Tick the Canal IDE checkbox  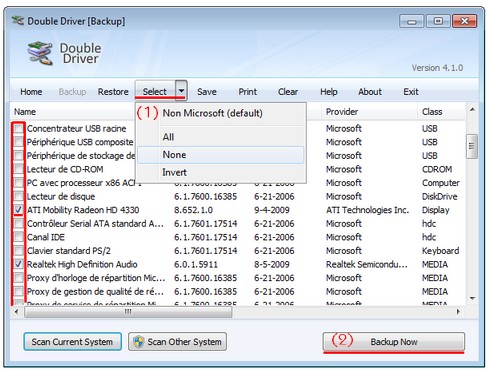click(19, 237)
